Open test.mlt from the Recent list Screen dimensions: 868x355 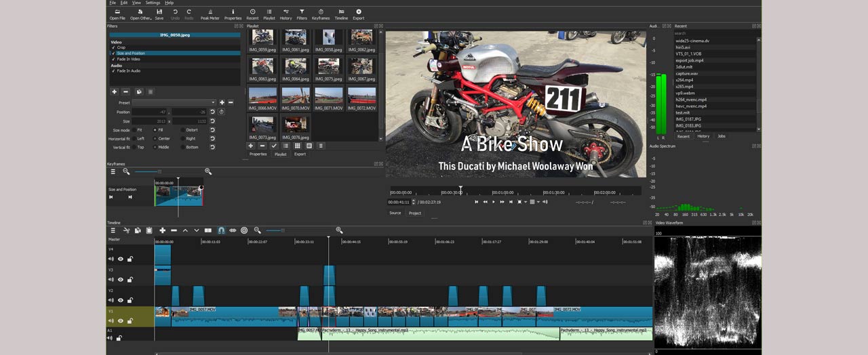point(683,112)
